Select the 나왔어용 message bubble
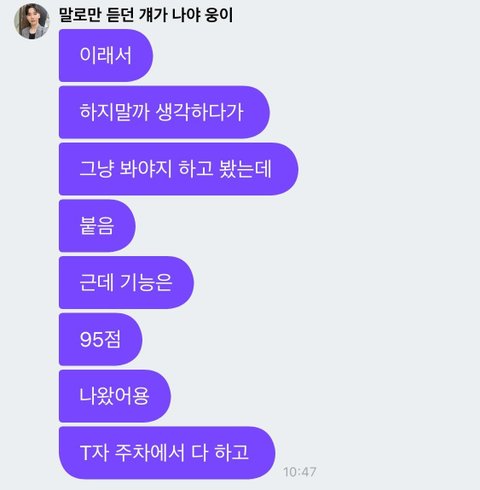Viewport: 480px width, 490px height. pos(115,396)
